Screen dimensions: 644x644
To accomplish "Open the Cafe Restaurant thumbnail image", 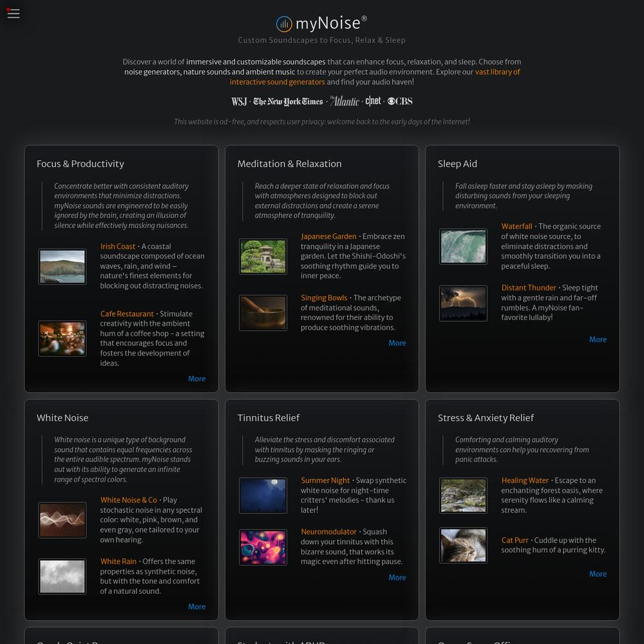I will pos(62,339).
